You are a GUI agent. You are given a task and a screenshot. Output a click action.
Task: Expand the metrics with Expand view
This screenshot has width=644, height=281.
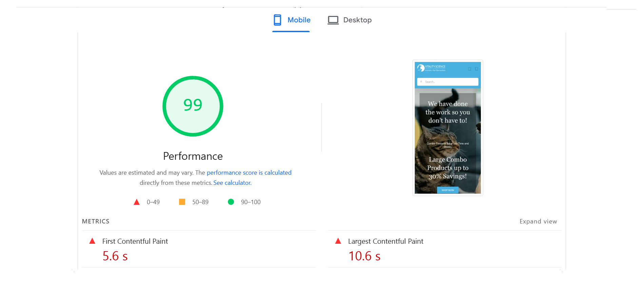pos(538,221)
